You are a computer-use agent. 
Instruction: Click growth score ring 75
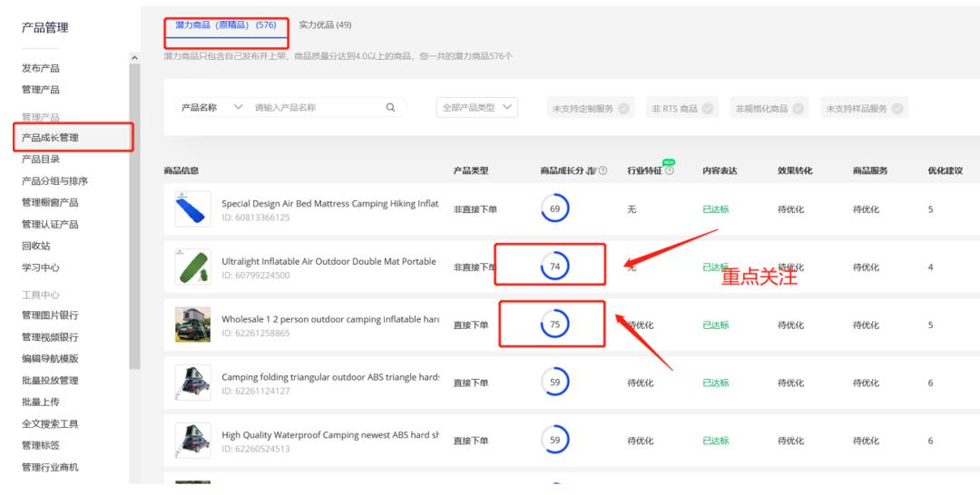pos(555,325)
